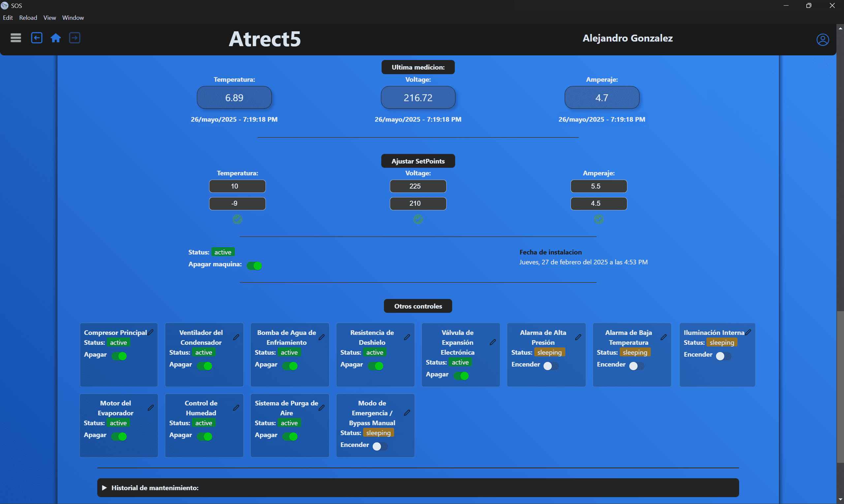844x504 pixels.
Task: Click the Alejandro Gonzalez user name
Action: [628, 38]
